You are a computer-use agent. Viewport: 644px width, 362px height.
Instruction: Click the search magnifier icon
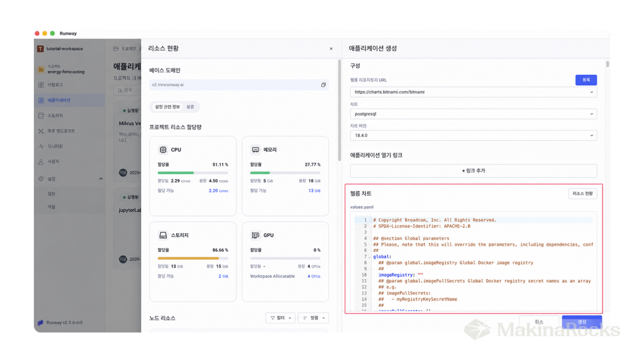click(x=120, y=90)
